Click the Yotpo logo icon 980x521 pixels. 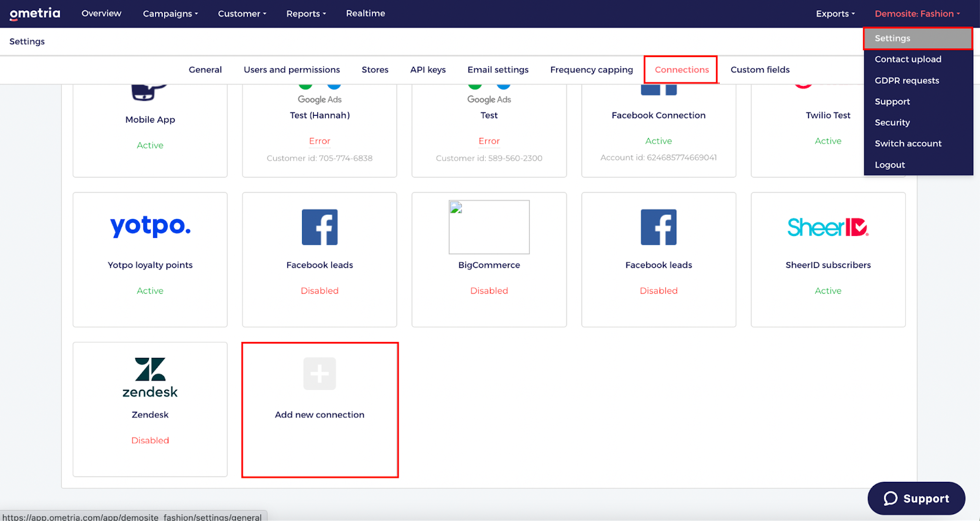click(150, 226)
